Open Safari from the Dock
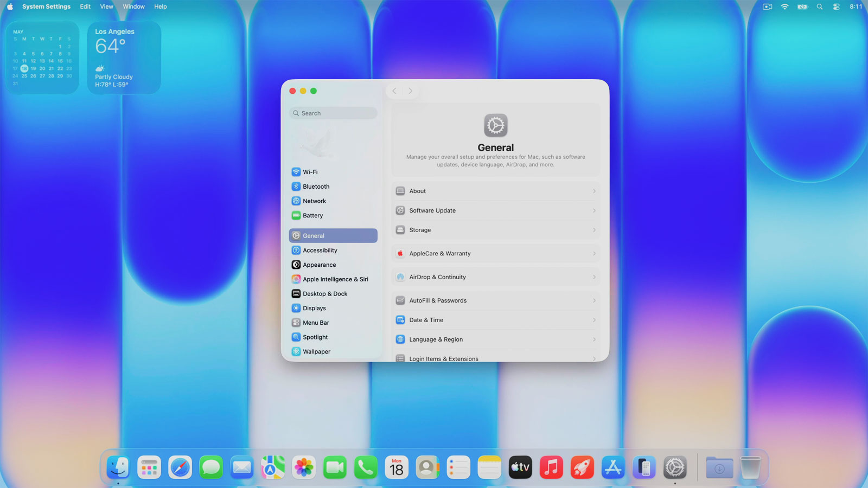The width and height of the screenshot is (868, 488). click(180, 467)
